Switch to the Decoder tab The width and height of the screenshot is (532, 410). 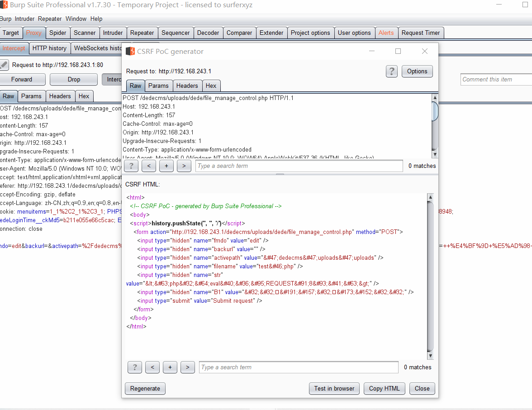click(208, 33)
